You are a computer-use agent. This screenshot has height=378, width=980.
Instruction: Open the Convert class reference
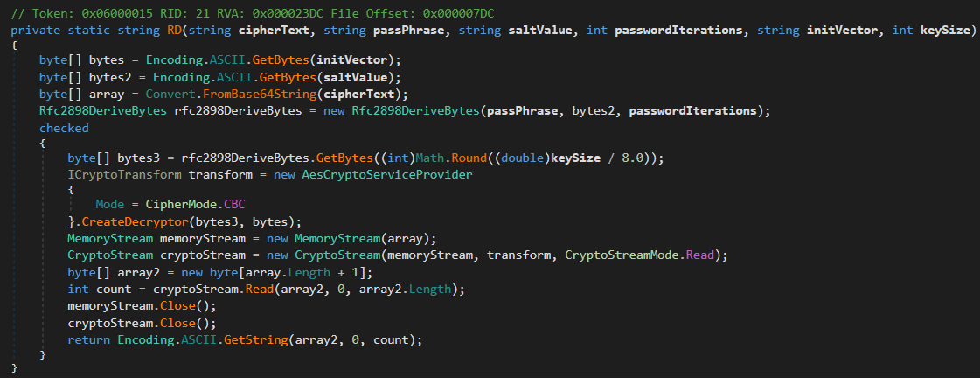170,94
